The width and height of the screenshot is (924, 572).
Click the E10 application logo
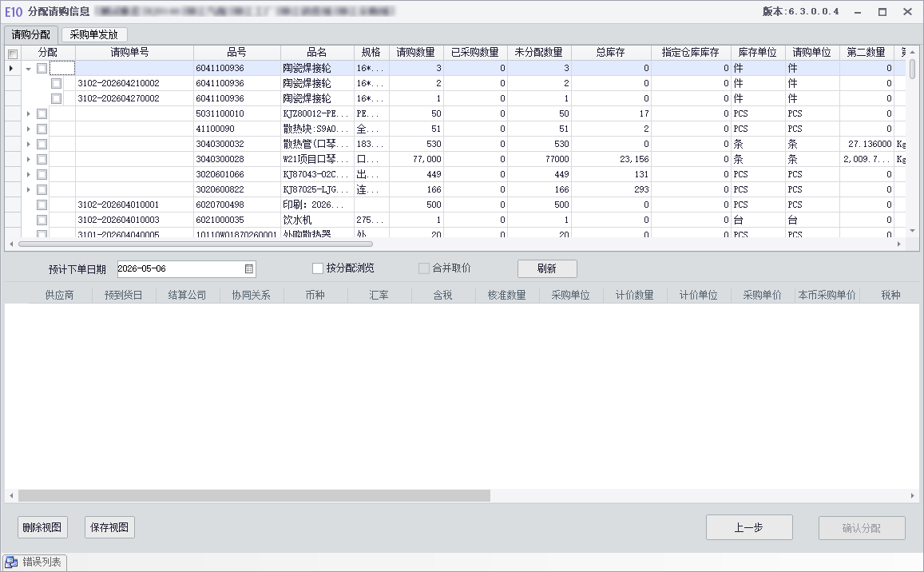(13, 12)
